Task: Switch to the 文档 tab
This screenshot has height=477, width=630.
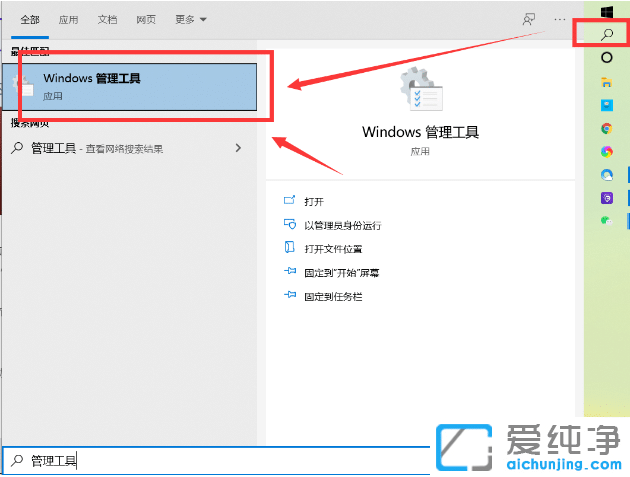Action: click(107, 19)
